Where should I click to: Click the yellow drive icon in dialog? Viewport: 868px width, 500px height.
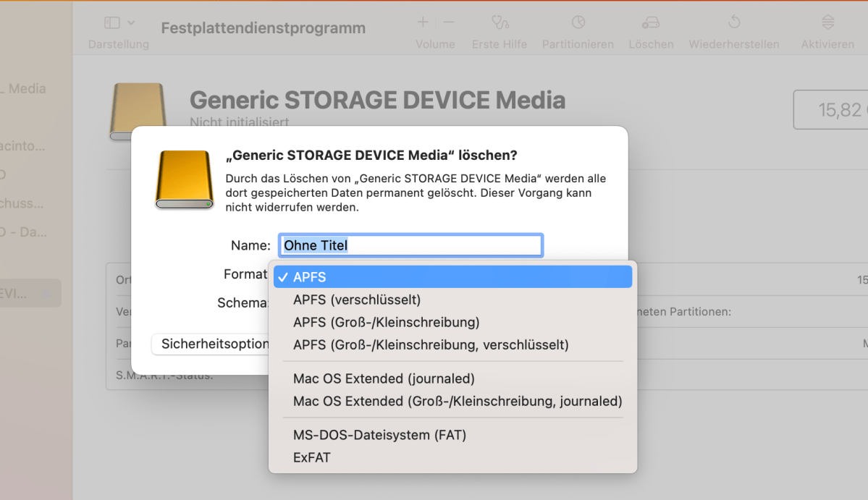click(184, 179)
